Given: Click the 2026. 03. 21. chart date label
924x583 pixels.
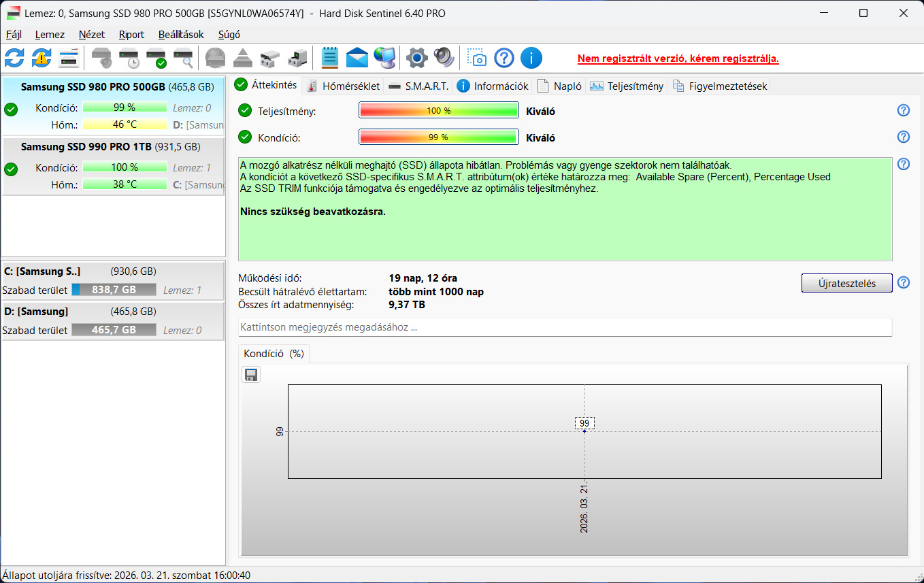Looking at the screenshot, I should pos(584,508).
